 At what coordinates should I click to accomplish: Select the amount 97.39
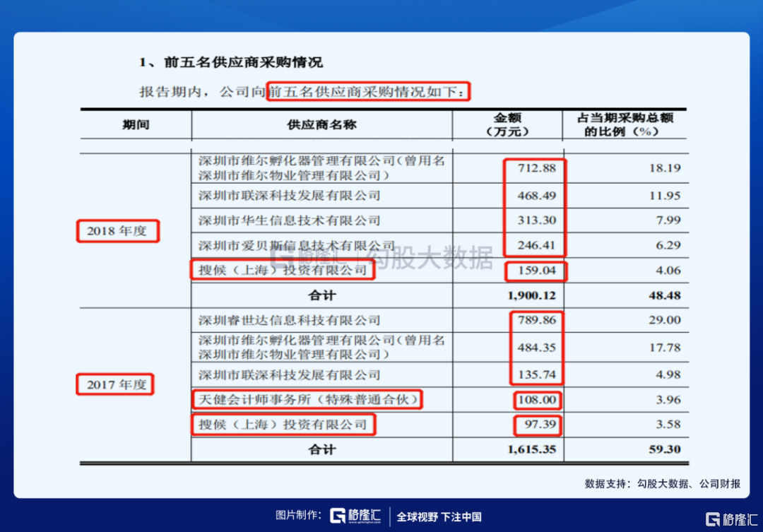click(540, 425)
